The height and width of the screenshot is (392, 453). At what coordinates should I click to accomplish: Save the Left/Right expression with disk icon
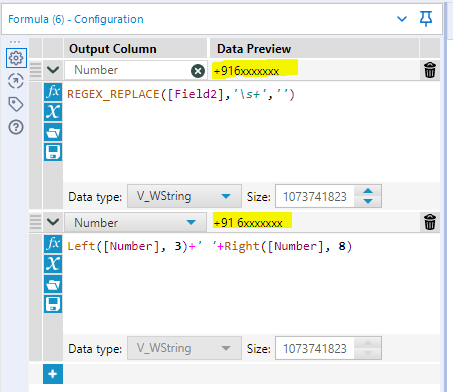[53, 304]
